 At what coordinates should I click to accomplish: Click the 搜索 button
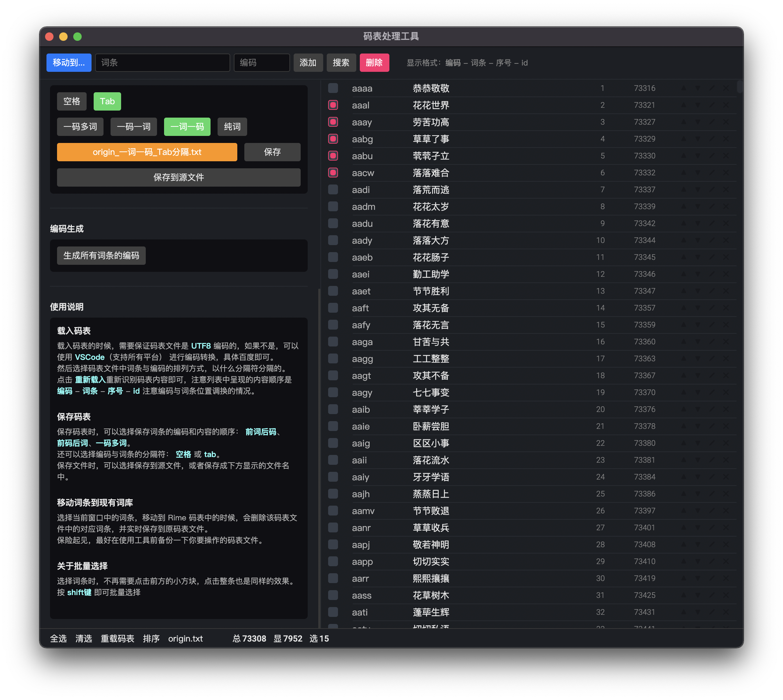[341, 63]
